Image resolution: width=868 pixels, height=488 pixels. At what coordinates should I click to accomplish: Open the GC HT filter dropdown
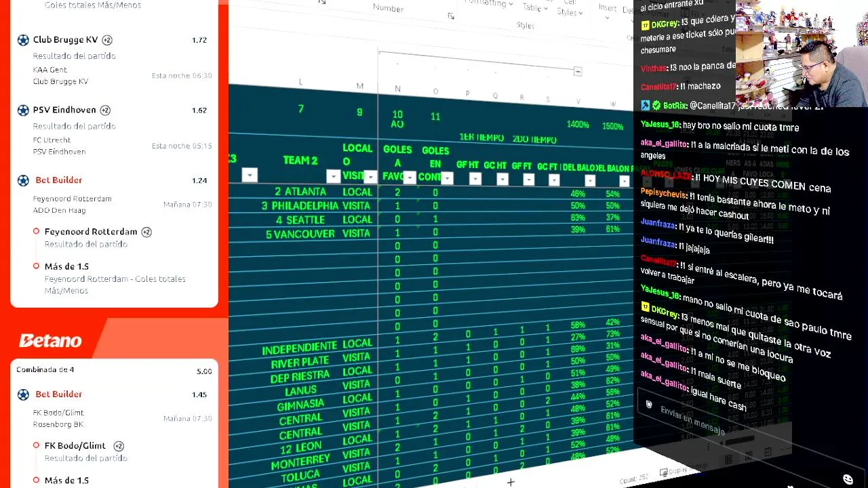[502, 179]
